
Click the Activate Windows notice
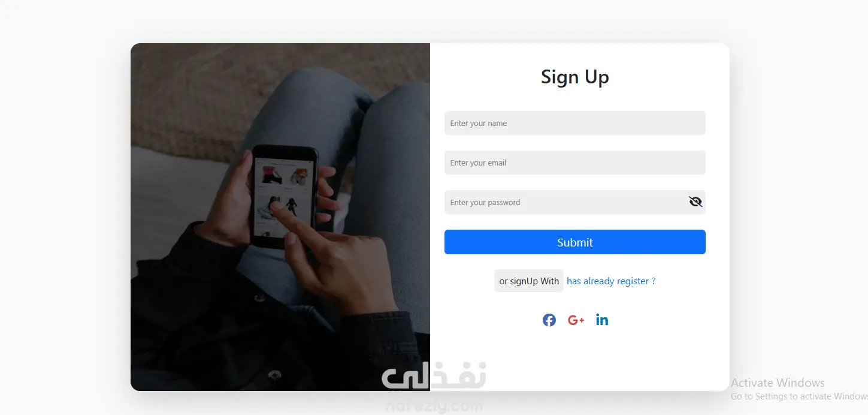click(778, 383)
